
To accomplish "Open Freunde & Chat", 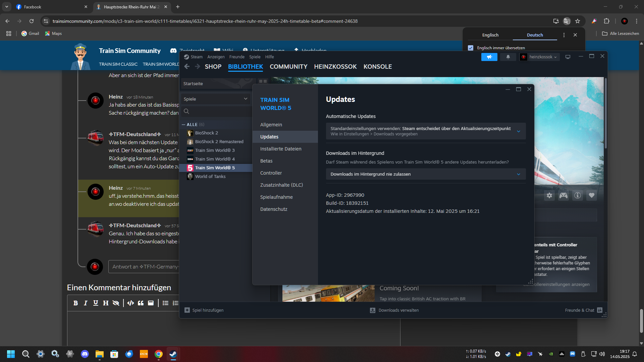I will click(x=584, y=310).
